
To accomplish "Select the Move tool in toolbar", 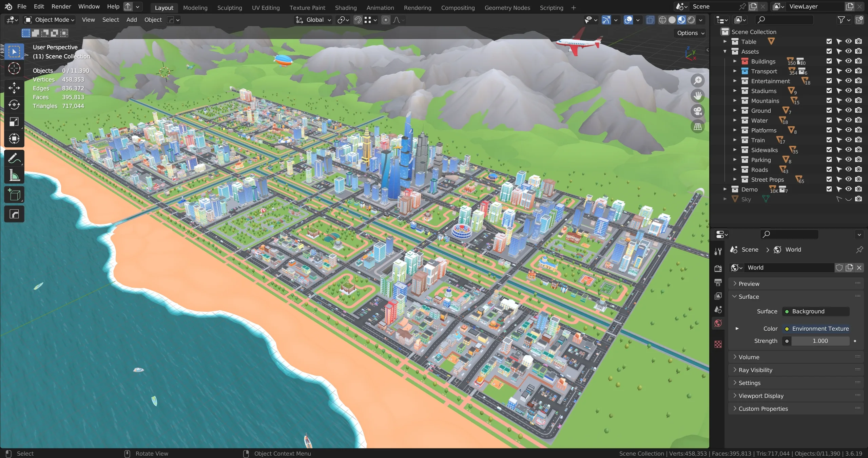I will 14,88.
